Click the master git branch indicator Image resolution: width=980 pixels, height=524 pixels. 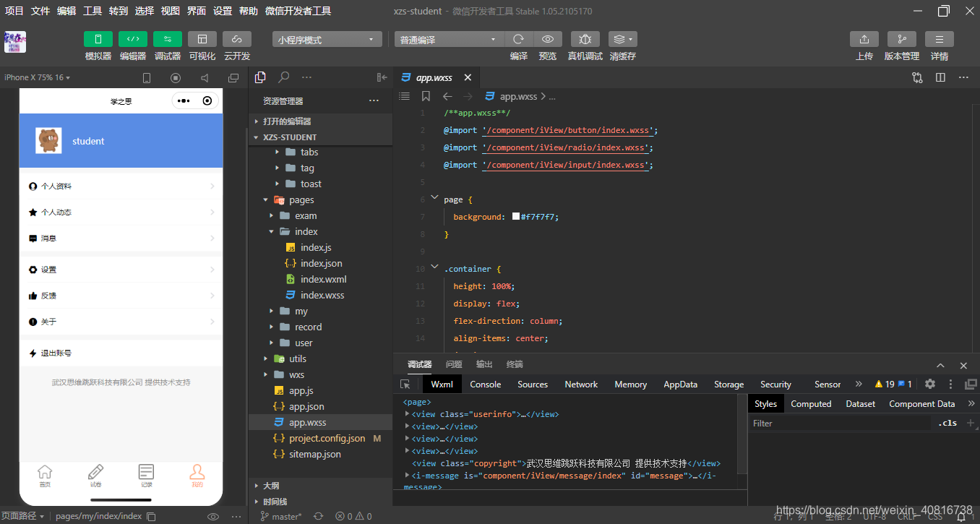pos(281,516)
